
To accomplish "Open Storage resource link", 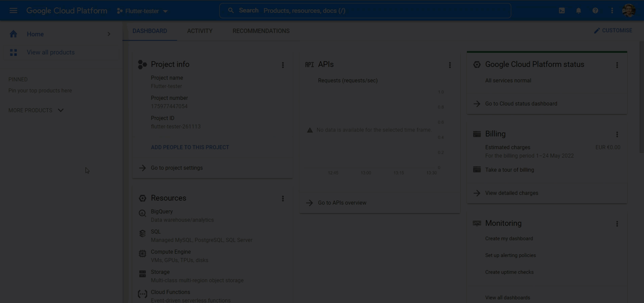I will pos(160,272).
